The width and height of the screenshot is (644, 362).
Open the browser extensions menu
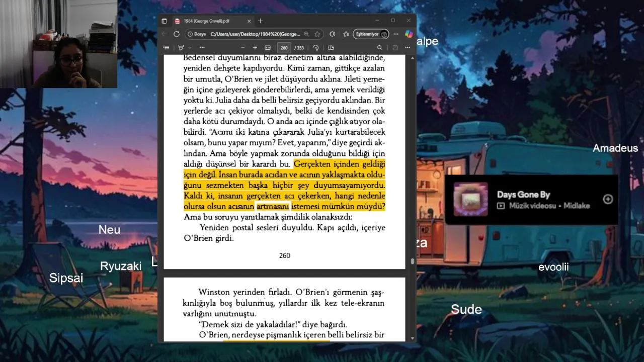pos(332,34)
